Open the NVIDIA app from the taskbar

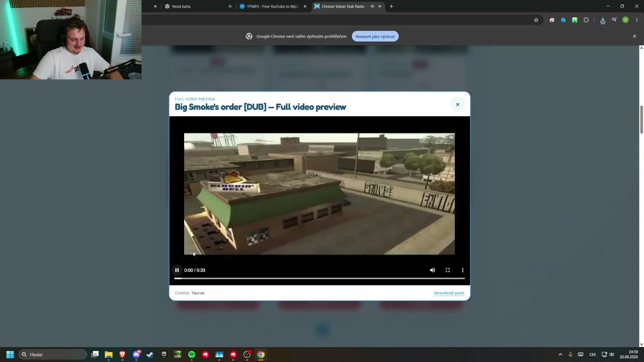coord(178,354)
